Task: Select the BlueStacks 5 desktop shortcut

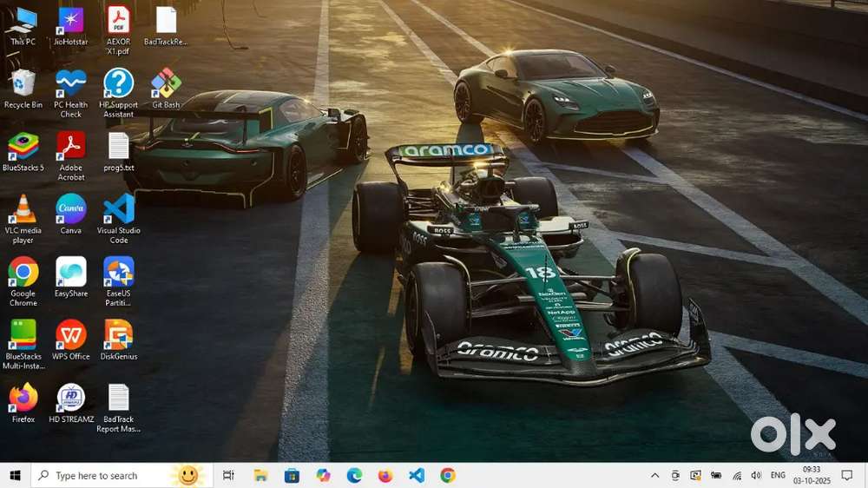Action: tap(23, 147)
